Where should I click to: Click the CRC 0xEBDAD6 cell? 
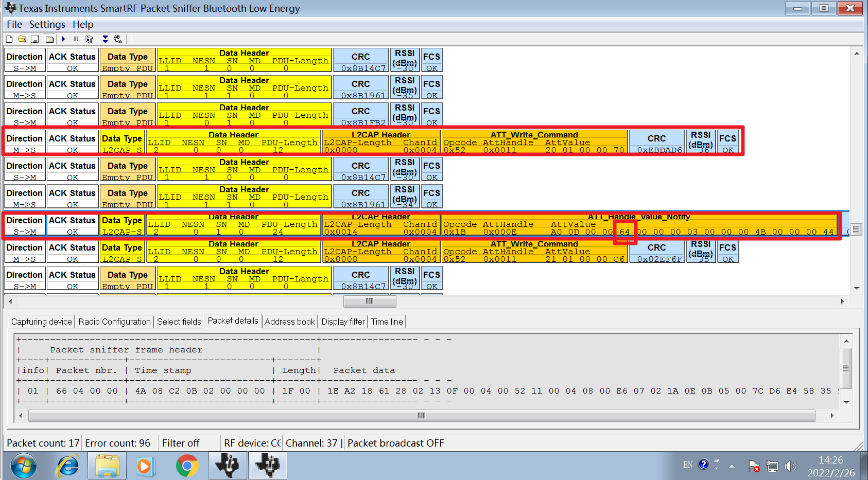pos(657,141)
